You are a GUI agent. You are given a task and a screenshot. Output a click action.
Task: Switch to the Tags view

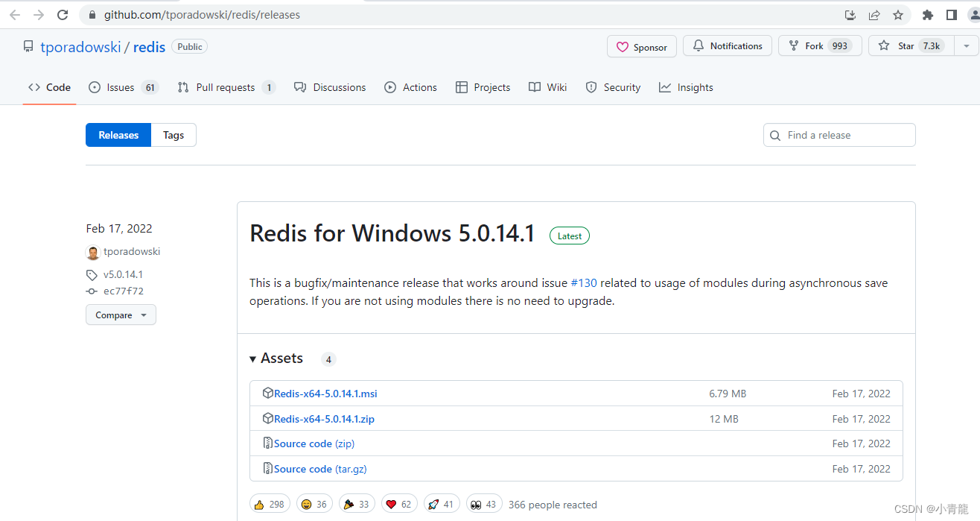174,135
